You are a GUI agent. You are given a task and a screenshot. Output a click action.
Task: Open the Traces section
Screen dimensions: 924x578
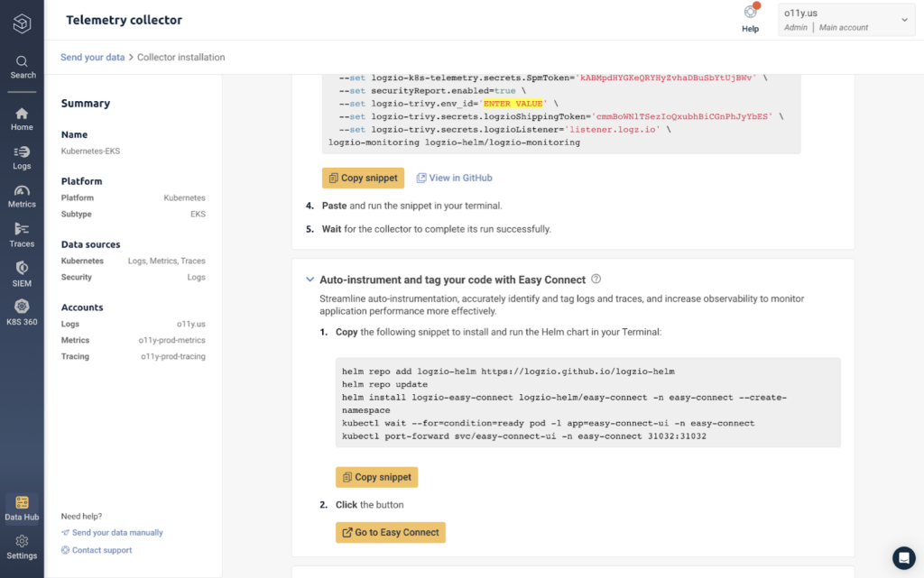(22, 235)
